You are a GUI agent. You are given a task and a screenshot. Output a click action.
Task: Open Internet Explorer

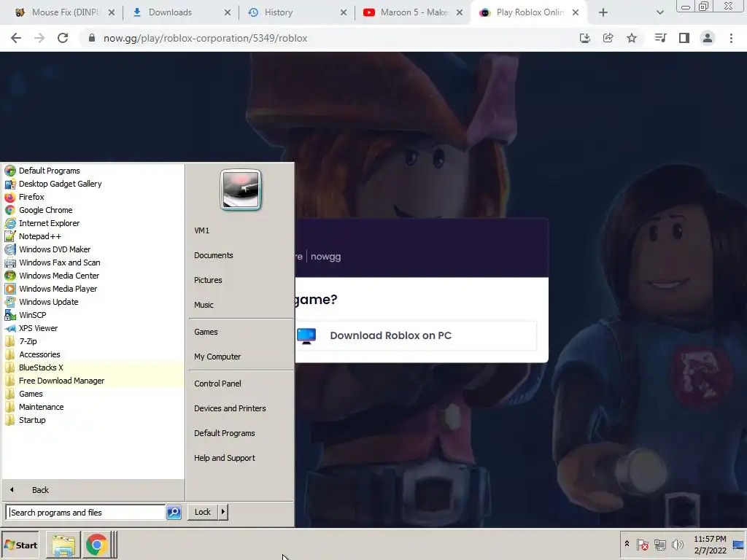93,223
